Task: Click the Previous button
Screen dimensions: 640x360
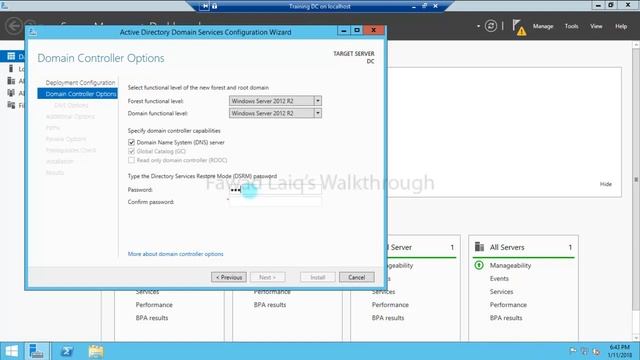Action: [229, 277]
